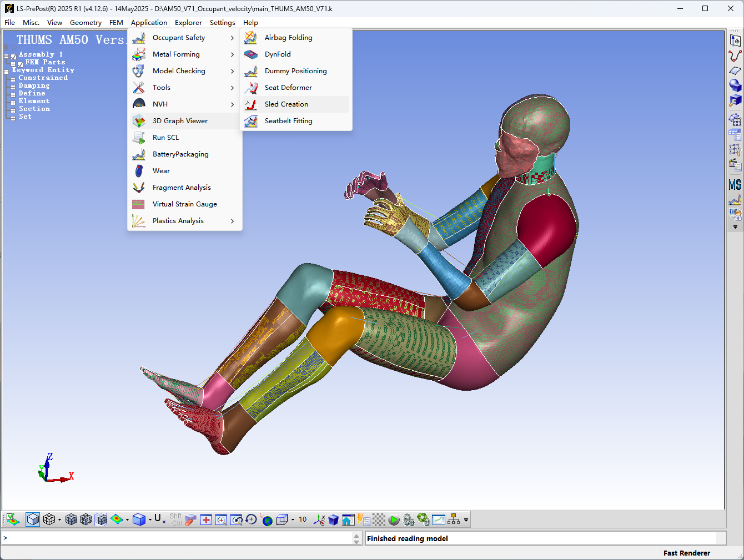
Task: Click the zoom magnifier icon in bottom toolbar
Action: (221, 520)
